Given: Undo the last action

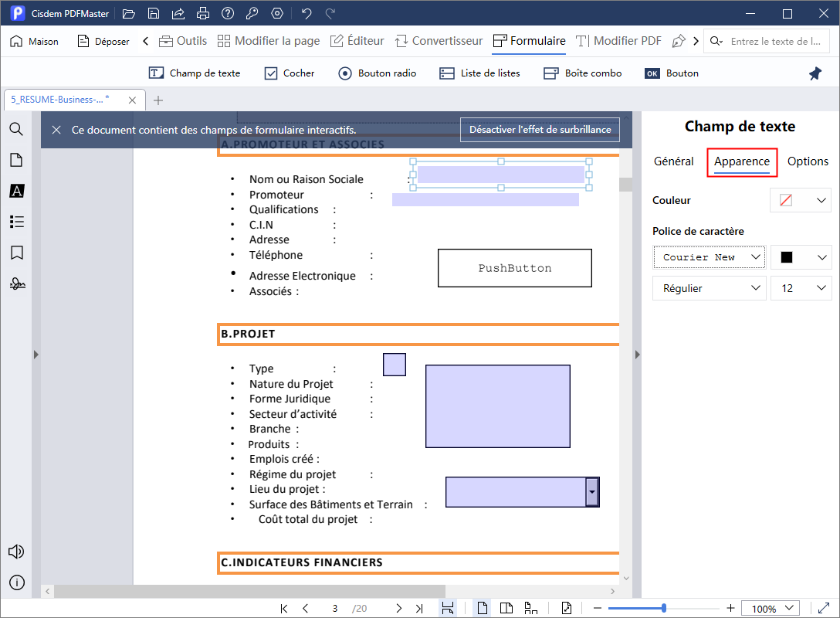Looking at the screenshot, I should click(307, 13).
